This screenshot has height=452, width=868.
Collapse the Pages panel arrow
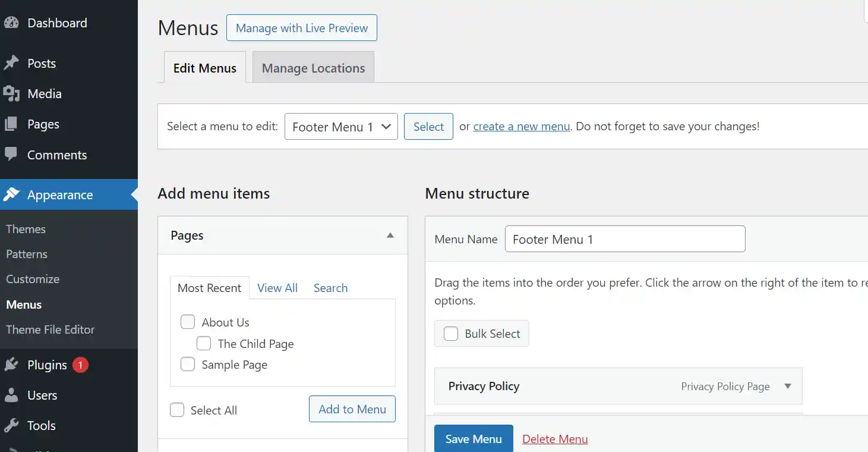click(390, 236)
